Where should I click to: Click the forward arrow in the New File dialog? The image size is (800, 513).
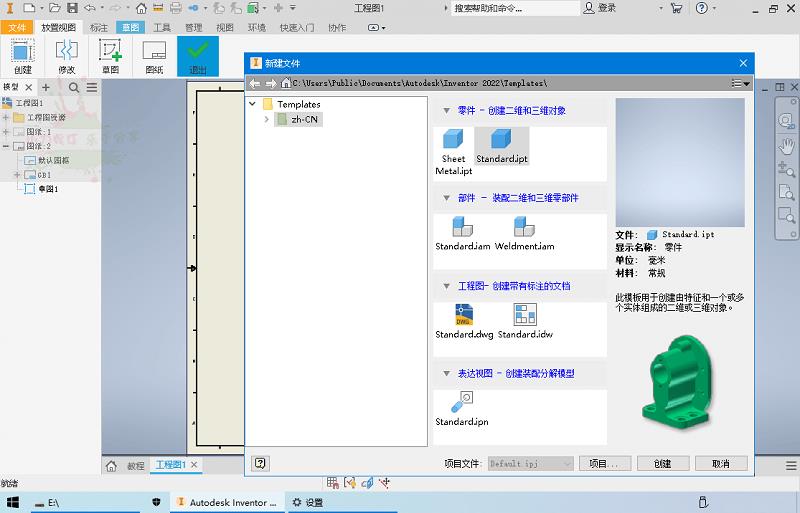pyautogui.click(x=270, y=83)
